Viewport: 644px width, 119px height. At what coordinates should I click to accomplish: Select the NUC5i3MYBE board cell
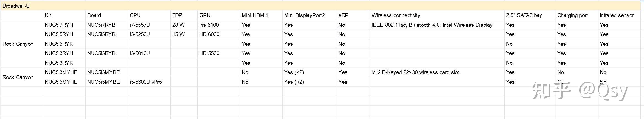[104, 72]
